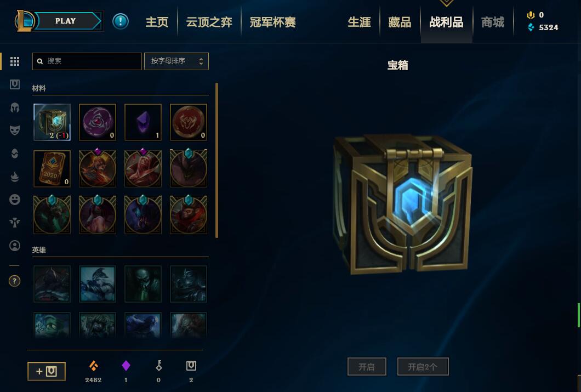
Task: Click the add chest plus button
Action: (x=47, y=371)
